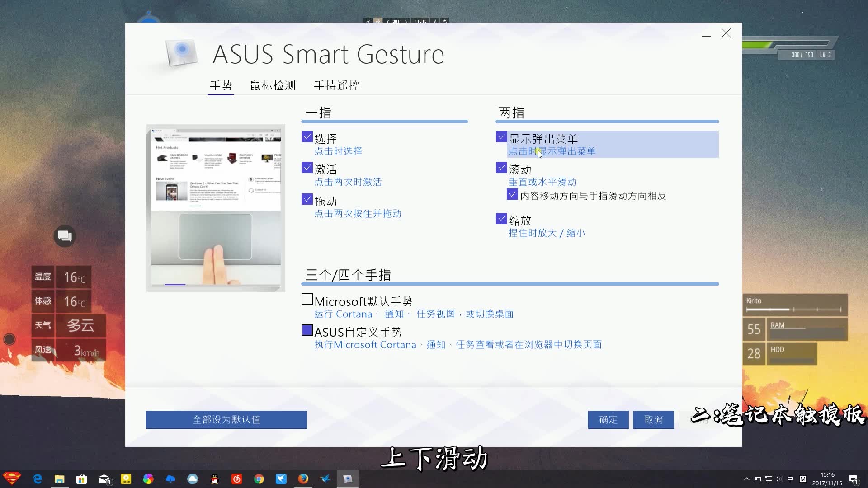Image resolution: width=868 pixels, height=488 pixels.
Task: Show hidden tray icons chevron
Action: pyautogui.click(x=746, y=479)
